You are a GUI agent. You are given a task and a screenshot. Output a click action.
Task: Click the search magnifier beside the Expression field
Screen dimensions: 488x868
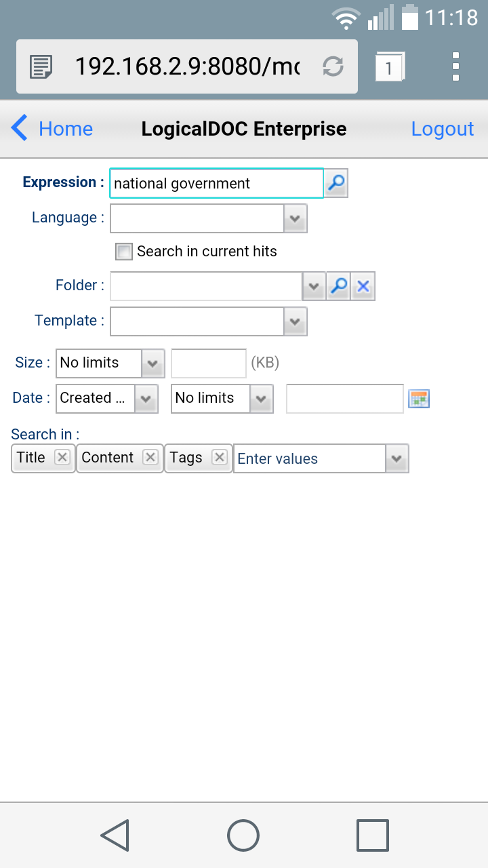[x=336, y=183]
